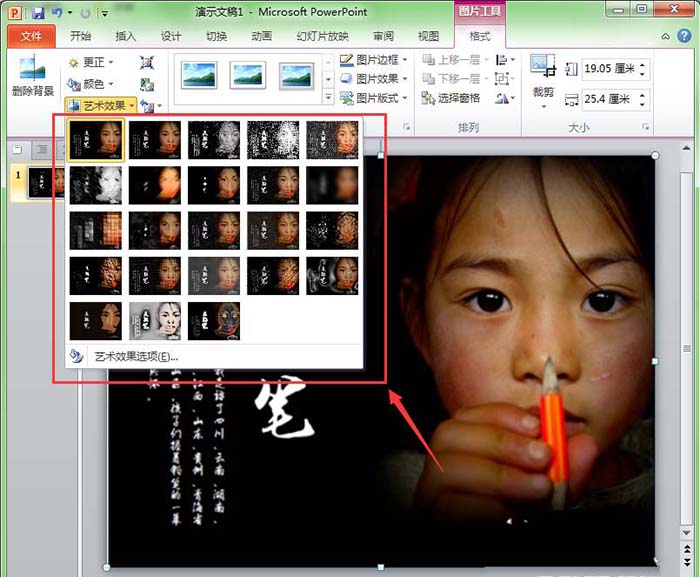
Task: Apply the Marker artistic effect
Action: coord(154,140)
